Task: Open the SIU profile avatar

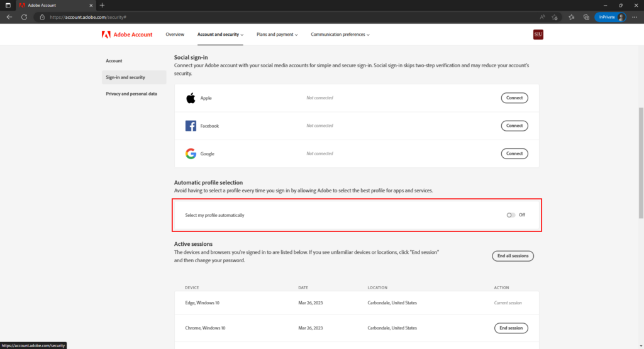Action: click(538, 35)
